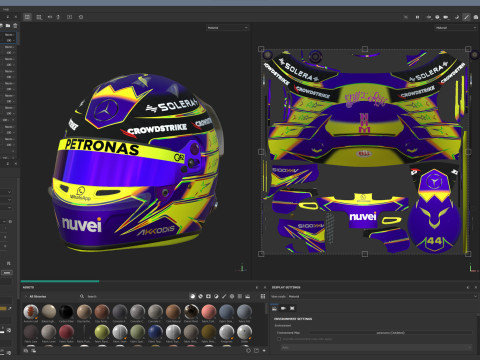Filter assets by Alphas icon
This screenshot has height=360, width=480.
pos(232,296)
